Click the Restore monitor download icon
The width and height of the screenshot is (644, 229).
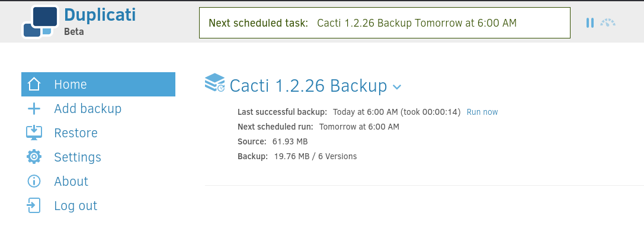tap(34, 133)
